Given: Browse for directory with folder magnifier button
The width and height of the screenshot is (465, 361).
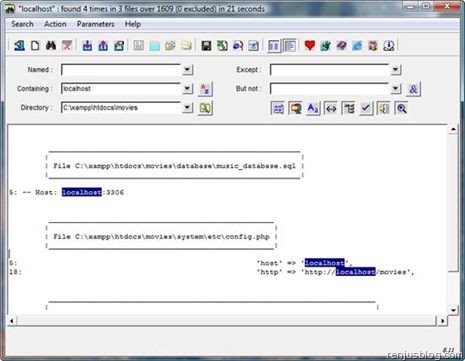Looking at the screenshot, I should point(205,108).
